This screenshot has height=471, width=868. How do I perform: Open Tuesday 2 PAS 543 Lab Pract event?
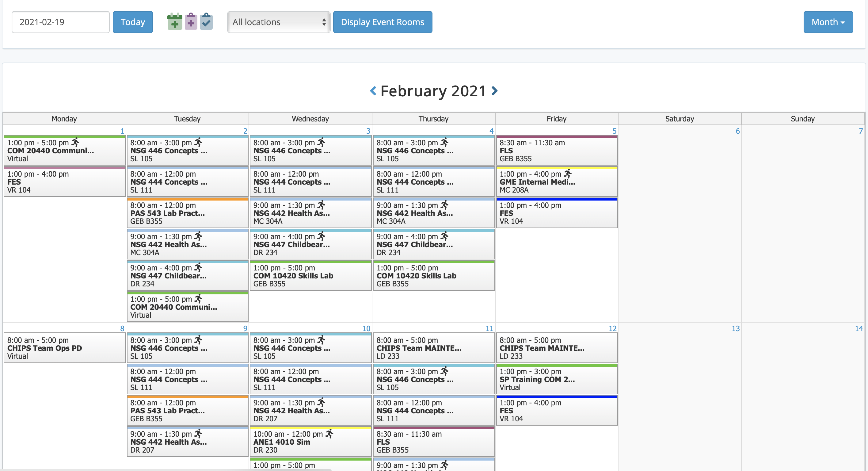coord(188,213)
